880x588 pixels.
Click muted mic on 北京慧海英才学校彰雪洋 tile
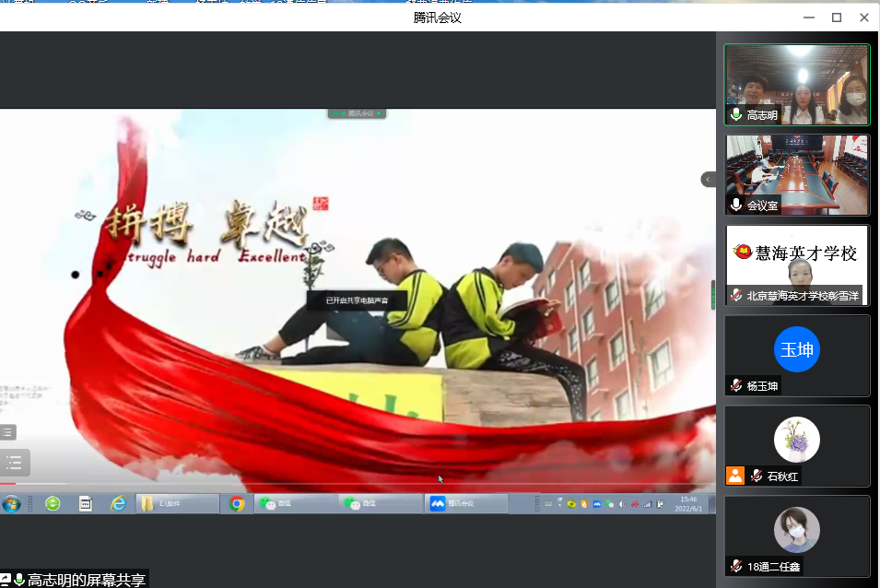pos(736,296)
